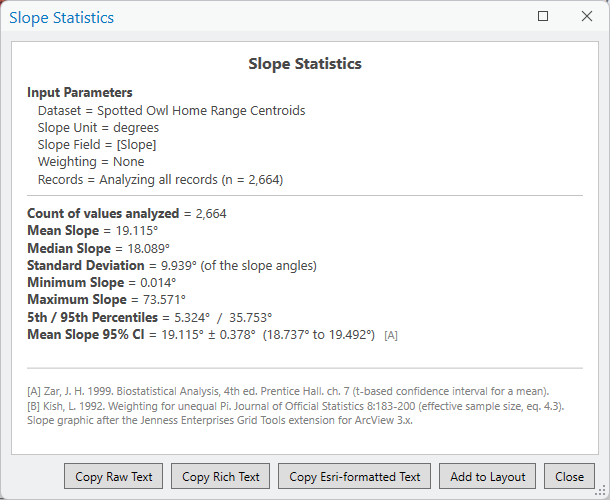Click the Copy Rich Text button
The width and height of the screenshot is (610, 500).
coord(220,476)
